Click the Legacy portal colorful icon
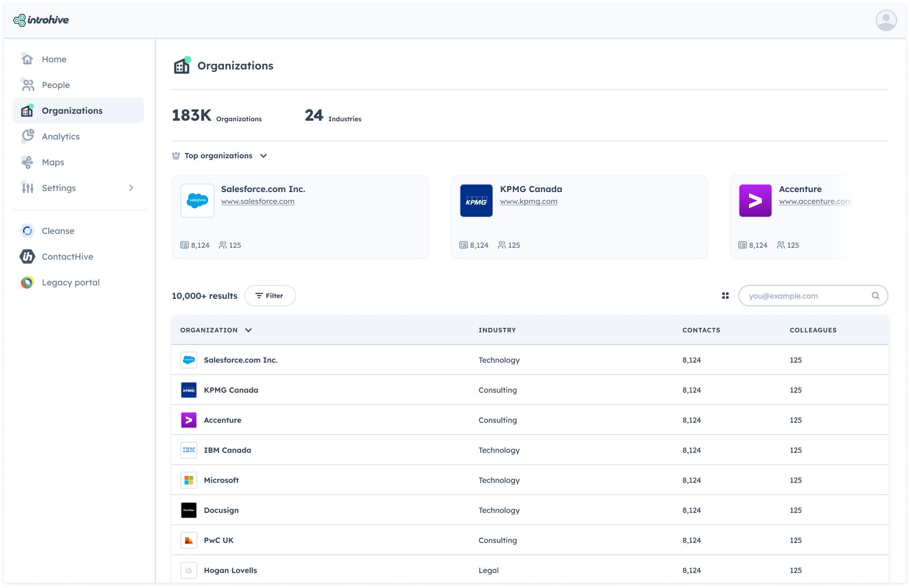Image resolution: width=910 pixels, height=588 pixels. tap(27, 282)
